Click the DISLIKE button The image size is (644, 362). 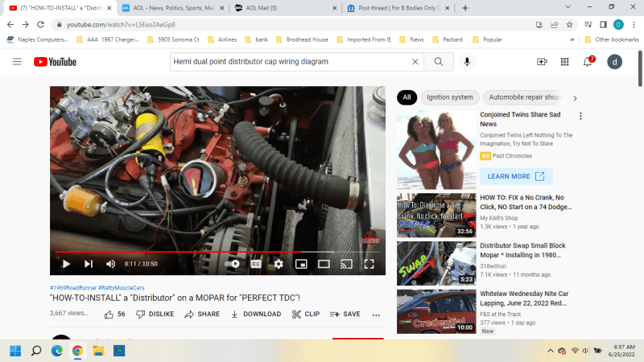click(x=155, y=315)
